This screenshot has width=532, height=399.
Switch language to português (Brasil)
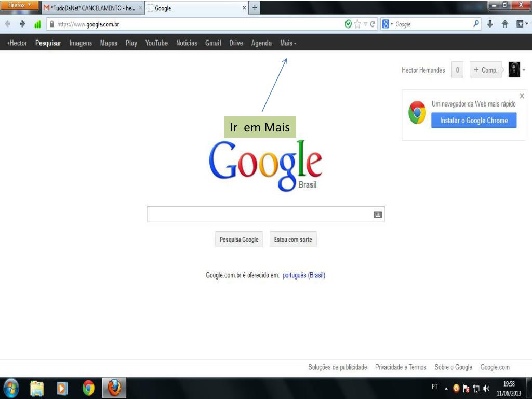(x=304, y=275)
